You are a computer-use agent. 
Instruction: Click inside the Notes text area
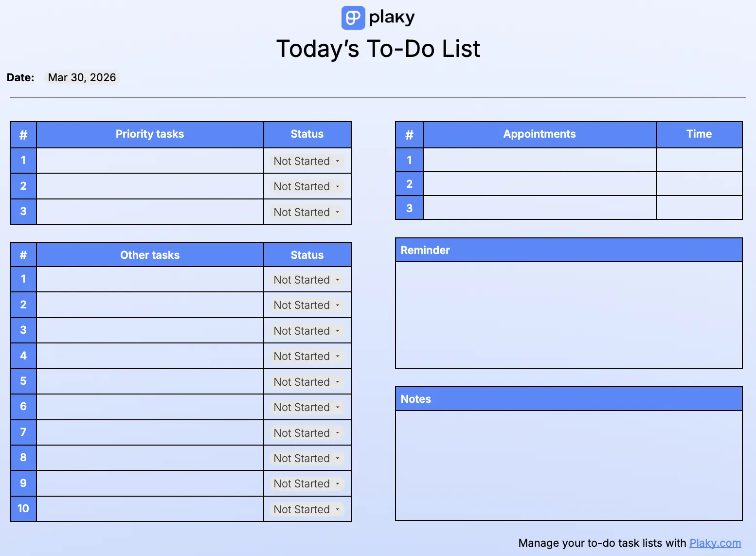[x=568, y=465]
